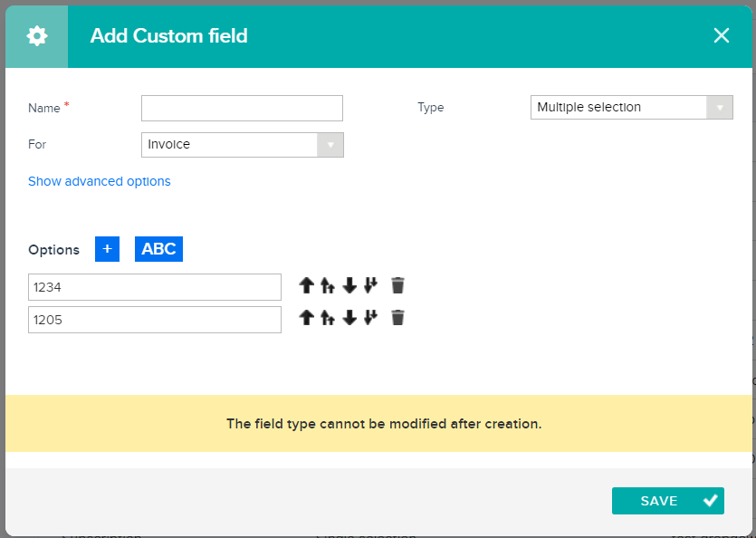756x538 pixels.
Task: Sort options alphabetically with ABC button
Action: [x=158, y=249]
